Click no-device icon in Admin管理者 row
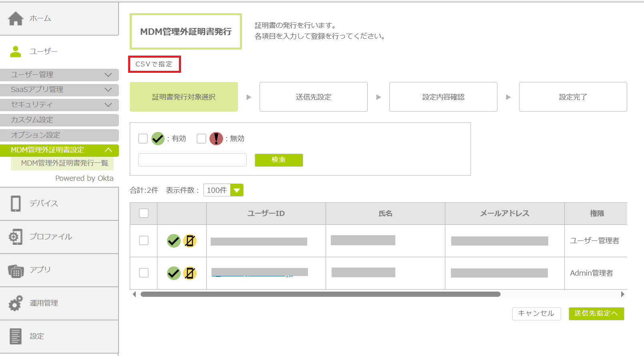644x356 pixels. 190,273
